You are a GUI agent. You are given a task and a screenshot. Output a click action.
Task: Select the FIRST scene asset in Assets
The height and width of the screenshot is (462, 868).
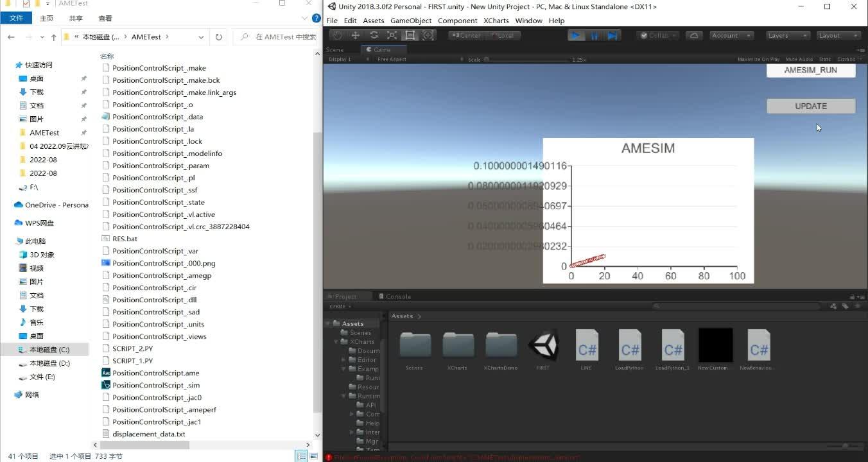pos(543,346)
